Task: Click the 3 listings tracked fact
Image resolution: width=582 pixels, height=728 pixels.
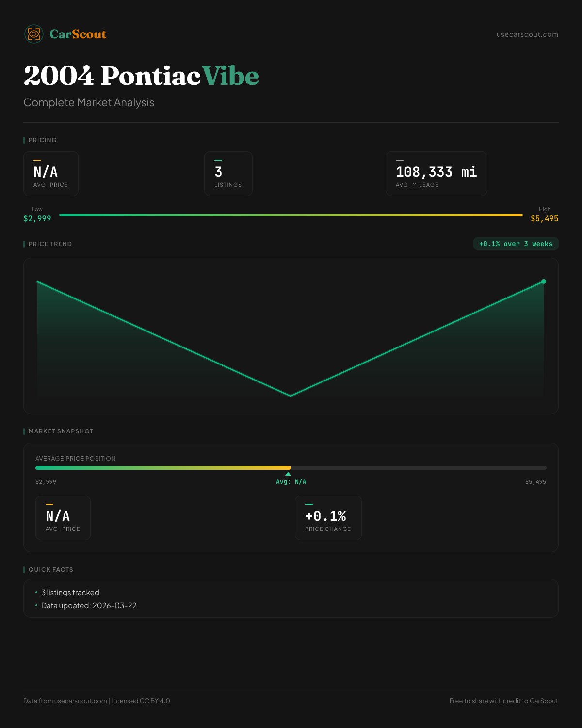Action: tap(70, 593)
